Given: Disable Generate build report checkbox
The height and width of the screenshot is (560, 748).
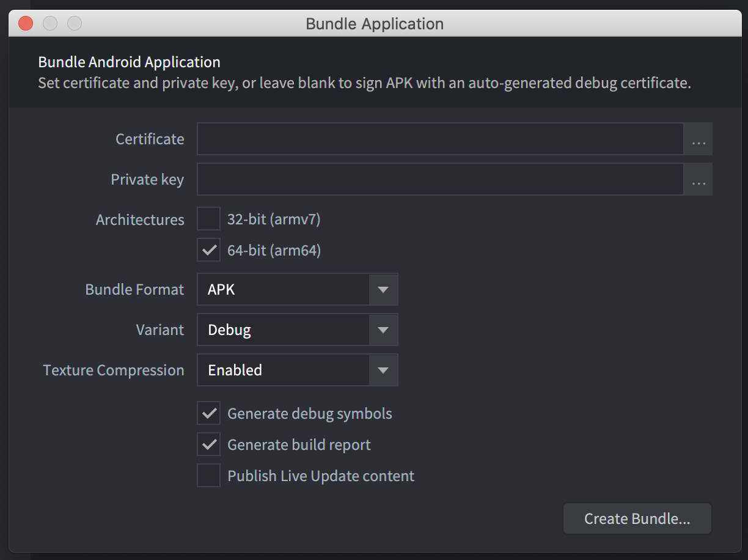Looking at the screenshot, I should (x=208, y=445).
